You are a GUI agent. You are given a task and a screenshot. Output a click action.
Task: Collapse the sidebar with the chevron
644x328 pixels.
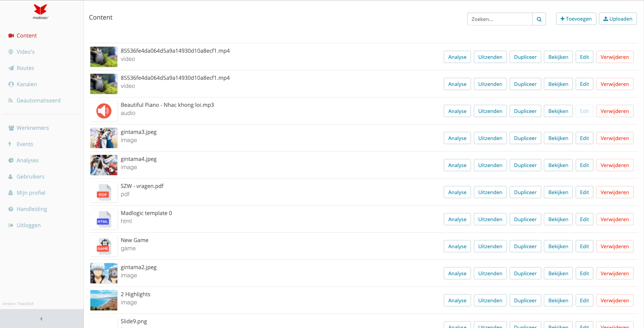[x=41, y=319]
